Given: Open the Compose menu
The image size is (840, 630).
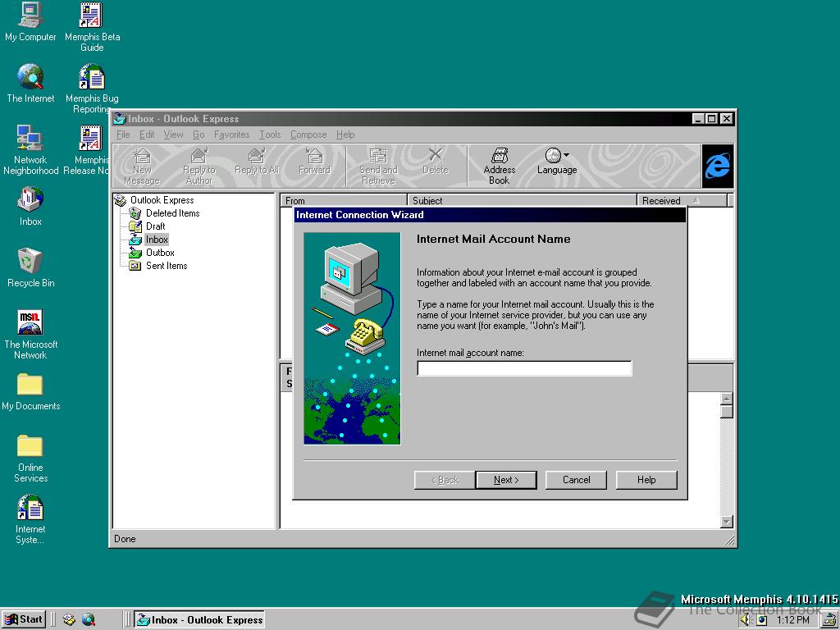Looking at the screenshot, I should [308, 135].
